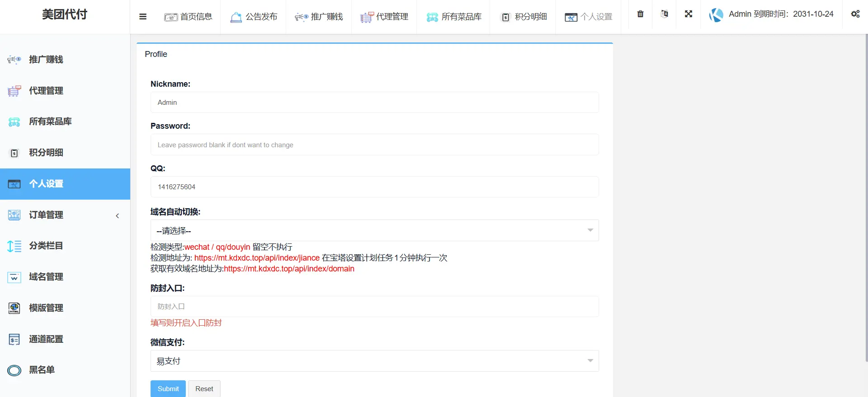Open the Admin user avatar menu
Viewport: 868px width, 397px height.
click(716, 15)
